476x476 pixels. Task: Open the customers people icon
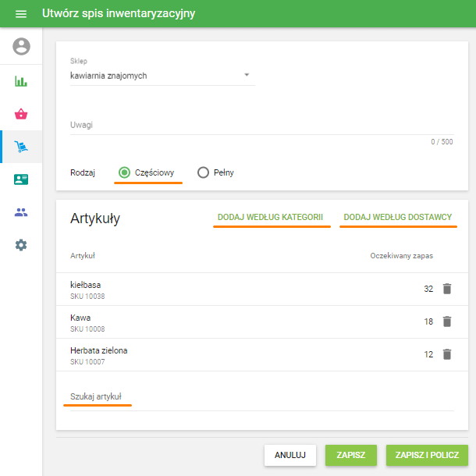[21, 212]
